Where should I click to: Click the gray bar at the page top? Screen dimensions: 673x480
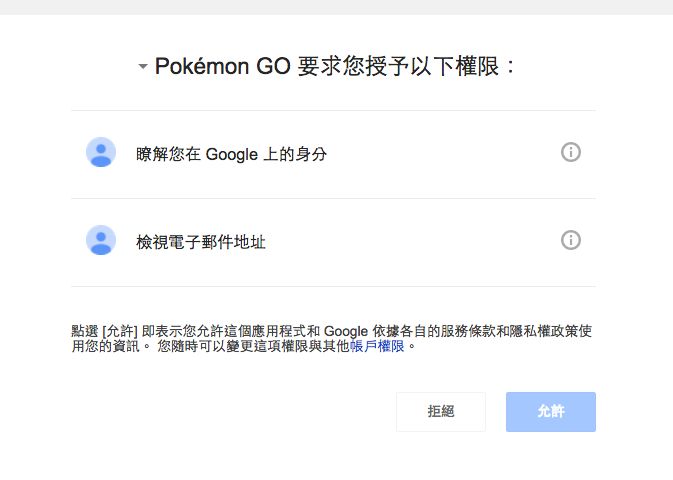(336, 7)
